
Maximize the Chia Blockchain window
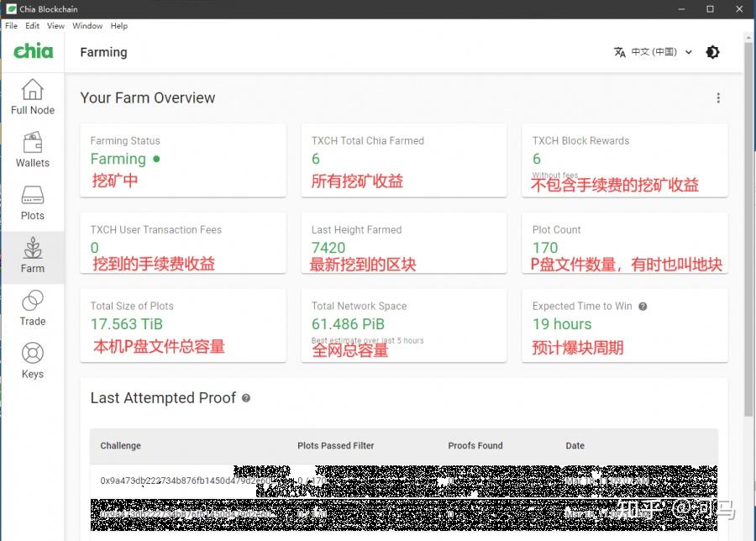click(710, 9)
